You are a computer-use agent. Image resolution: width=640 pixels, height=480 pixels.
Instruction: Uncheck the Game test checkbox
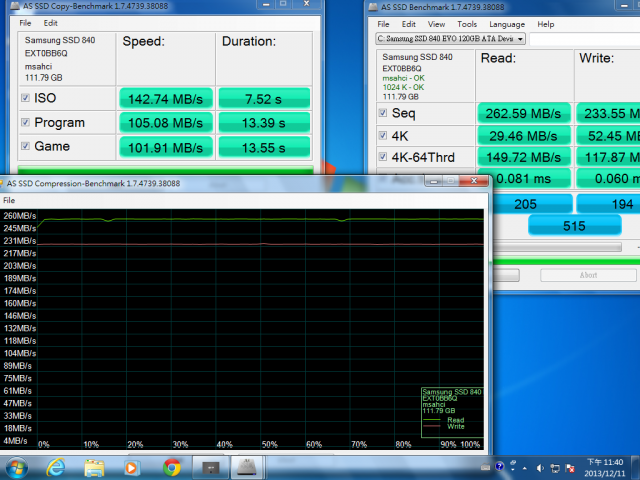coord(25,146)
